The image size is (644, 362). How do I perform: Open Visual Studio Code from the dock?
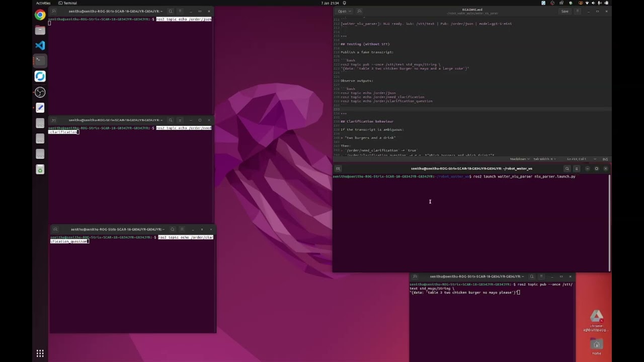click(x=40, y=46)
